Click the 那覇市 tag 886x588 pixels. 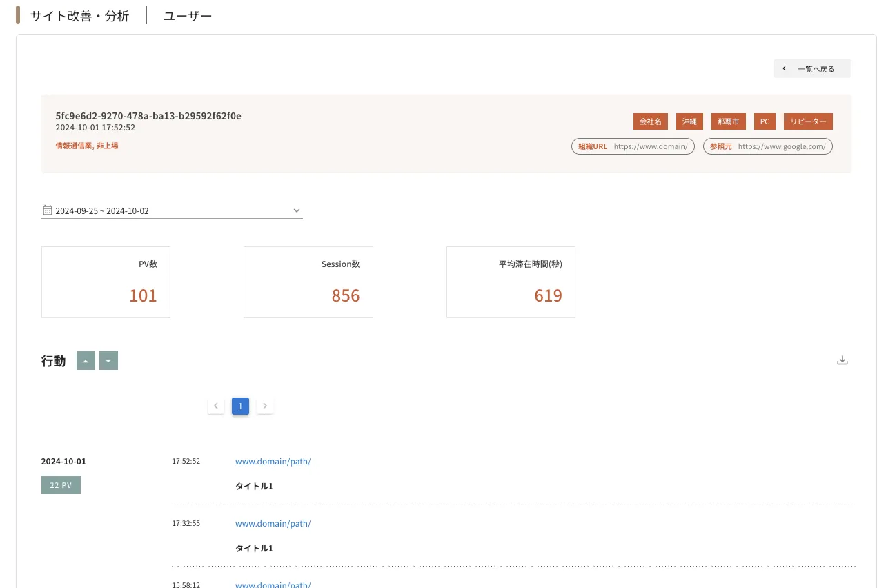click(x=728, y=121)
